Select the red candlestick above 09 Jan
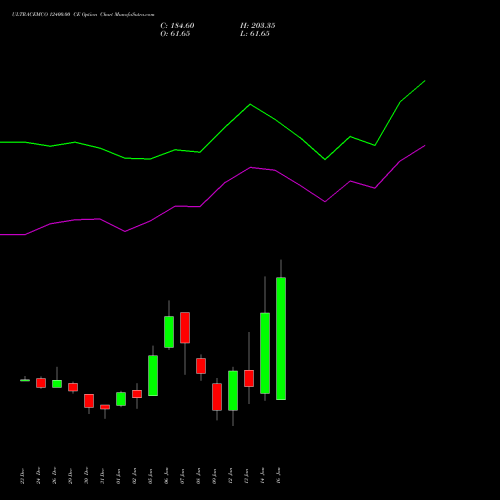Viewport: 500px width, 500px height. coord(217,397)
